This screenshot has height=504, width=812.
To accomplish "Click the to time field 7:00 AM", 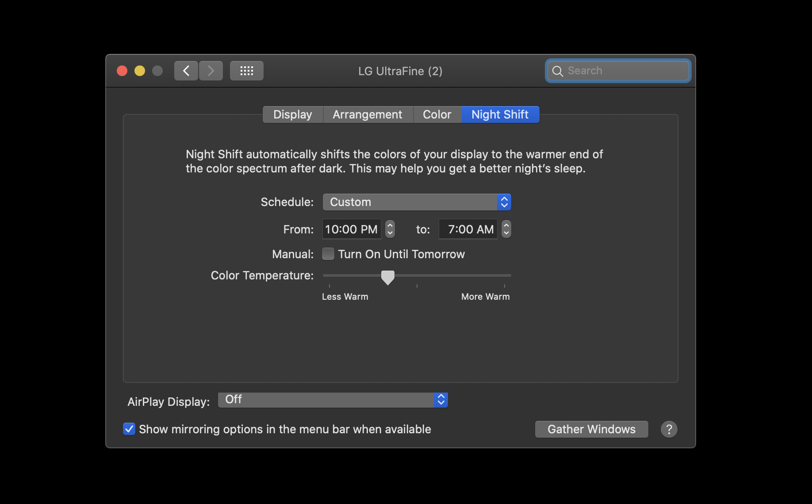I will pos(468,229).
